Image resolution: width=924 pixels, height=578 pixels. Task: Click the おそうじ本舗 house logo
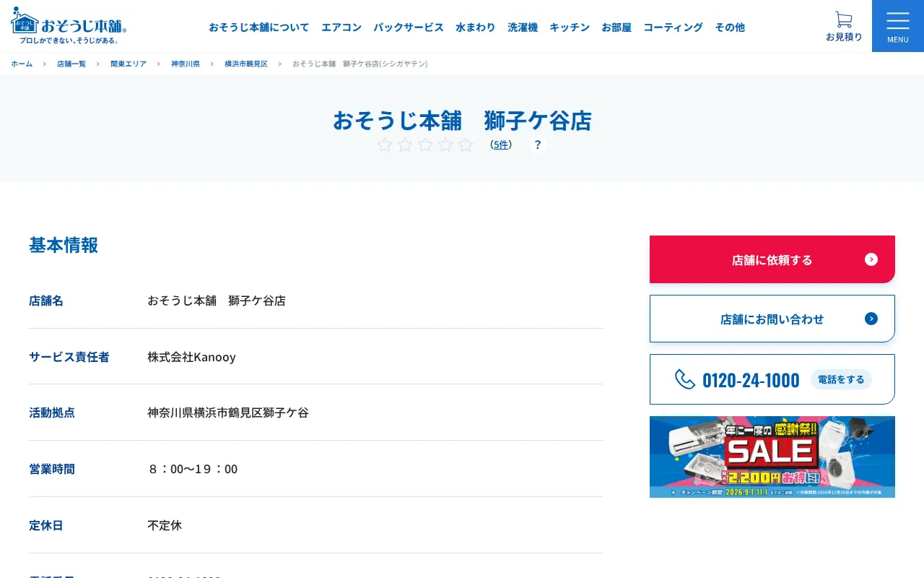click(x=69, y=26)
